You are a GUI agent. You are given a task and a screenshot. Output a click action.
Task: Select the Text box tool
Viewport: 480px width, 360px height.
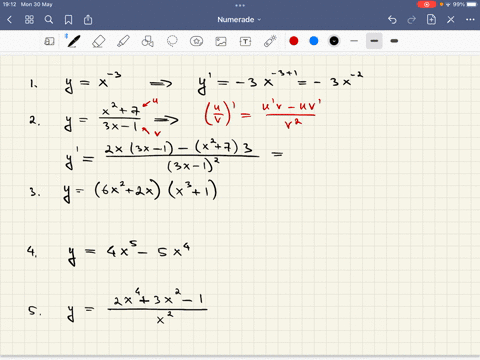coord(245,41)
